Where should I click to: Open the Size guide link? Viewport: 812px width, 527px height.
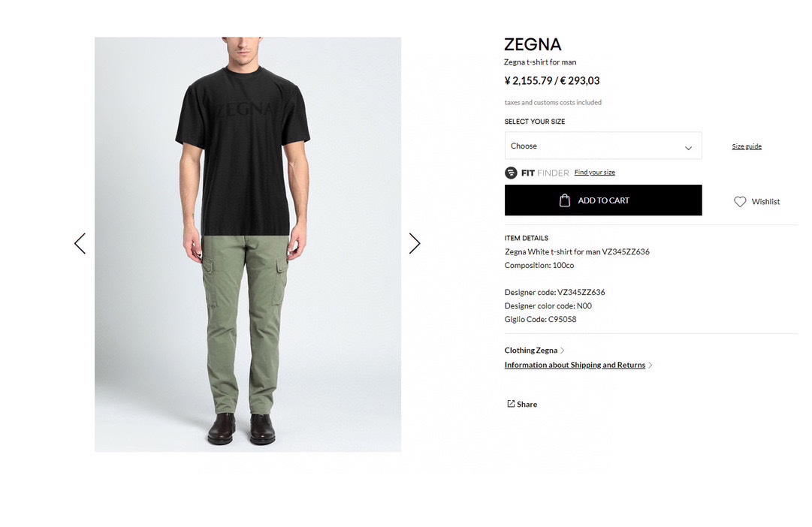coord(746,146)
